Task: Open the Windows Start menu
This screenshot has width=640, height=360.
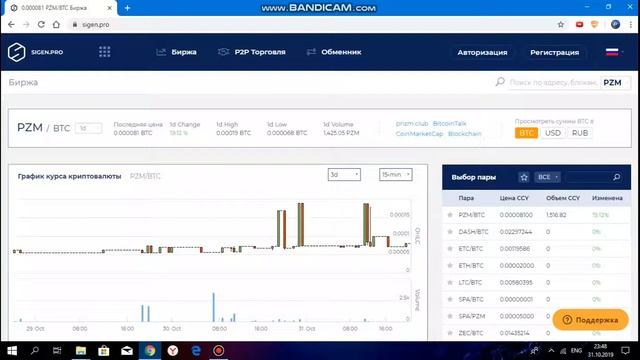Action: pos(12,351)
